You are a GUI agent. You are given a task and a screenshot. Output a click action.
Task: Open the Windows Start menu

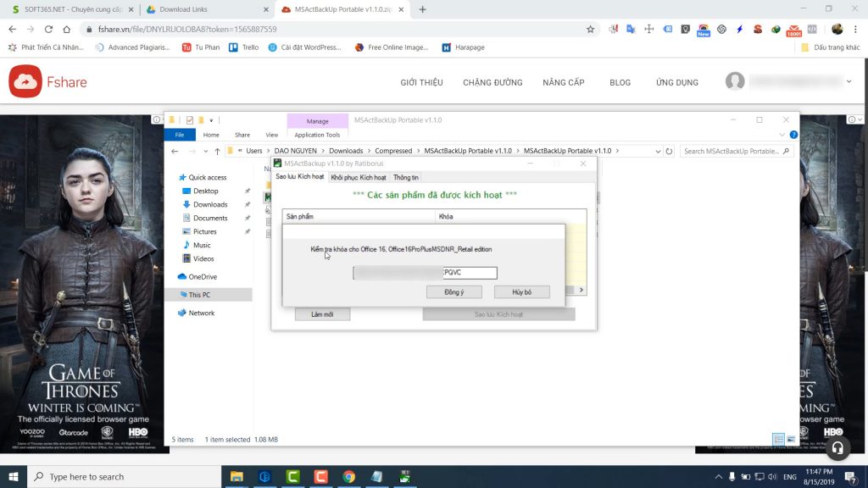(x=14, y=476)
